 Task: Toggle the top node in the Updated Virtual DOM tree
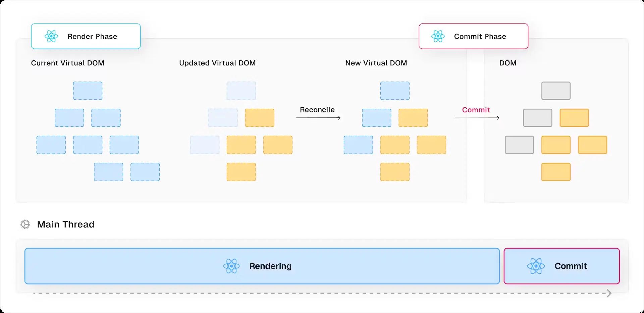pos(241,91)
